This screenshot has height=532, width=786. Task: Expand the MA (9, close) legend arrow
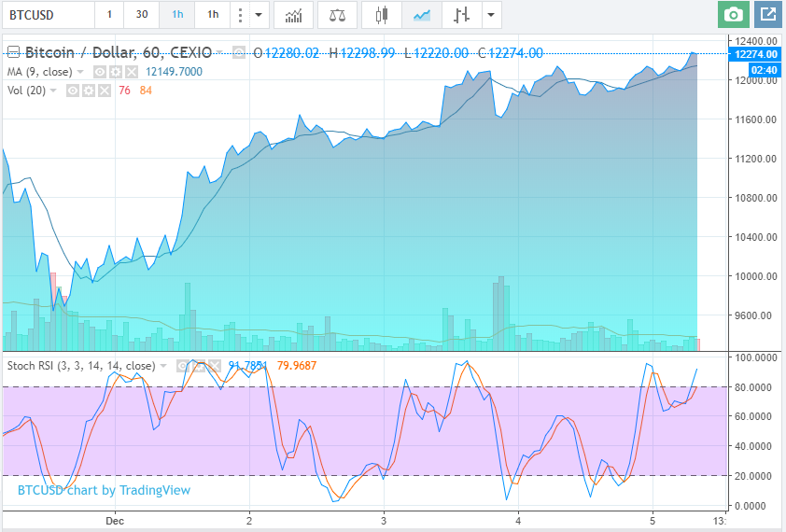click(x=80, y=72)
